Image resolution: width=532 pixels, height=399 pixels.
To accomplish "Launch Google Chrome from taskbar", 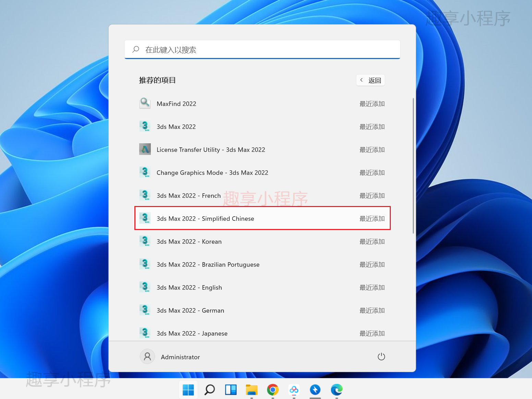I will 273,390.
